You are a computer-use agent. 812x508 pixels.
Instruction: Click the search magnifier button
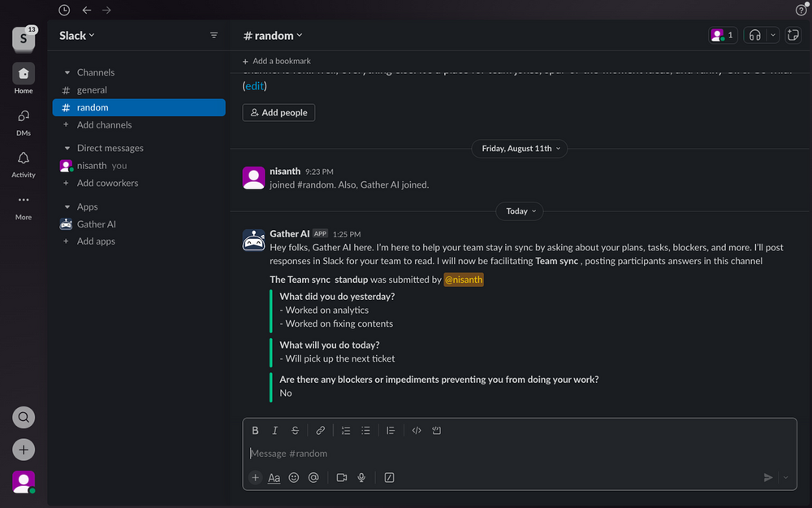pyautogui.click(x=24, y=417)
